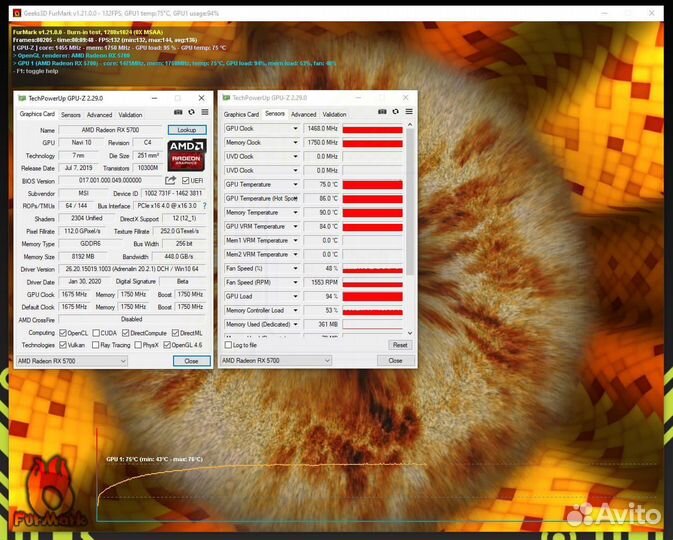Switch to Validation tab in left GPU-Z window
Image resolution: width=673 pixels, height=540 pixels.
(130, 115)
